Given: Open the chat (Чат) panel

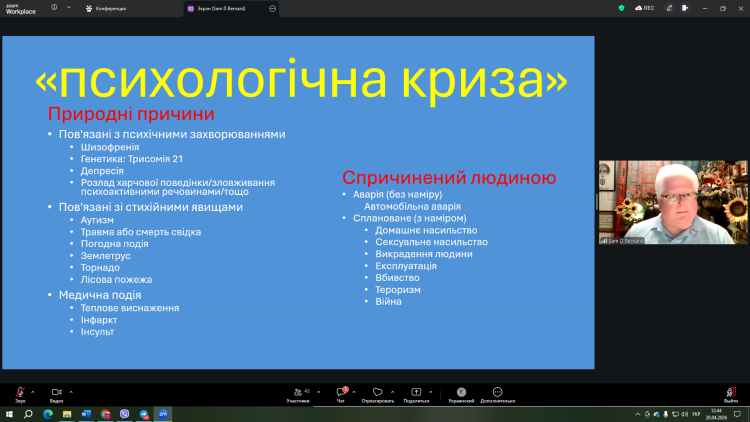Looking at the screenshot, I should 341,392.
